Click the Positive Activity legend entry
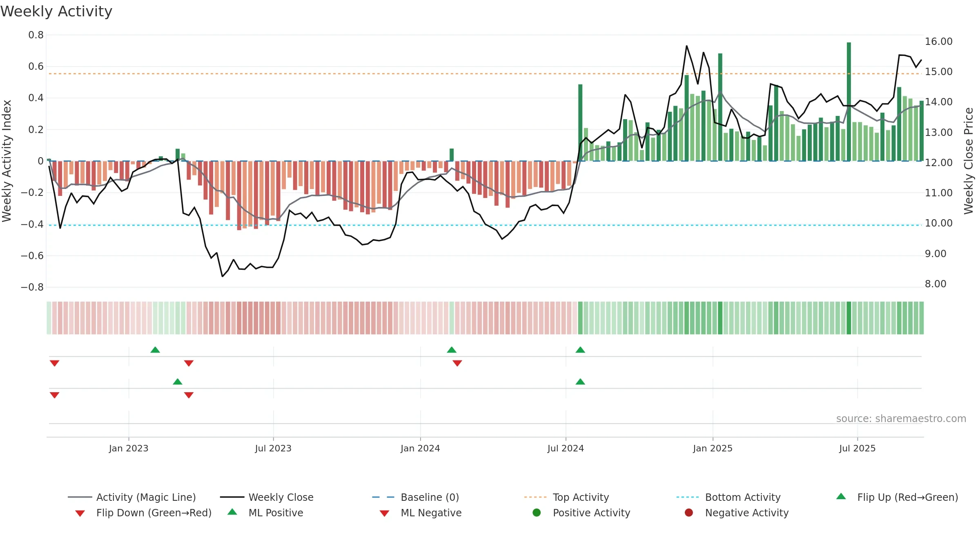 pos(581,513)
